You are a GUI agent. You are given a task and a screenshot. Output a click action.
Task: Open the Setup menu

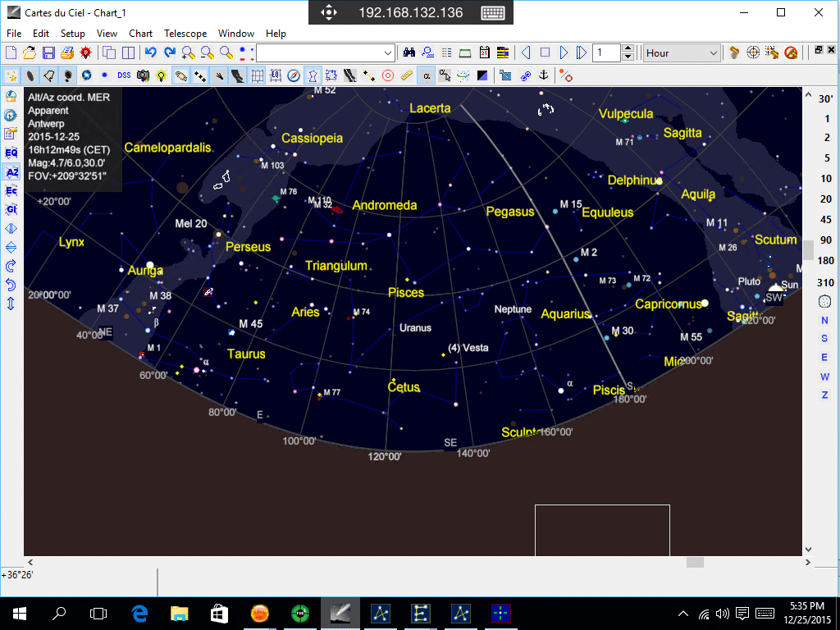point(72,33)
